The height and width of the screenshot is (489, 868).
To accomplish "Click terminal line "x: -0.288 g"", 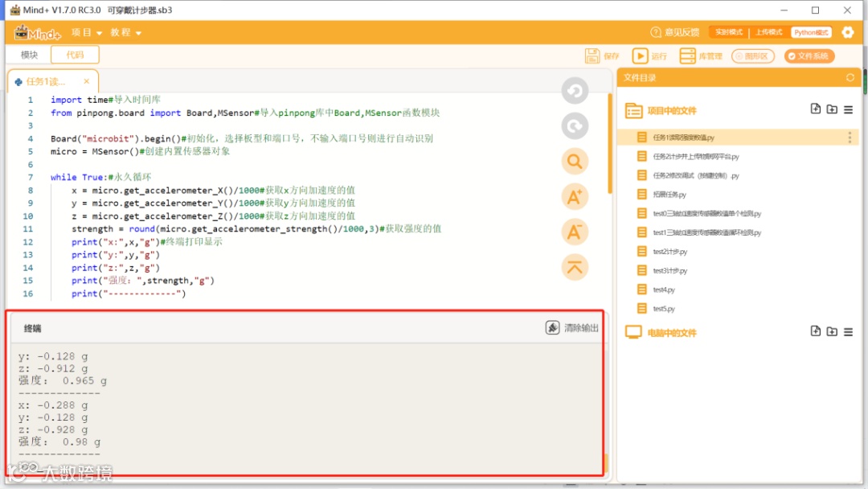I will click(x=53, y=405).
